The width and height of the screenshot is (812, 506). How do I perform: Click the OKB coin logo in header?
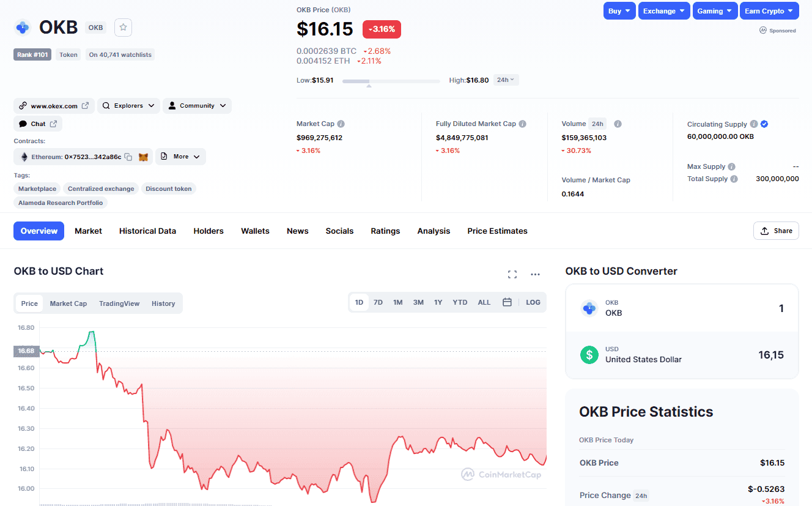tap(23, 28)
